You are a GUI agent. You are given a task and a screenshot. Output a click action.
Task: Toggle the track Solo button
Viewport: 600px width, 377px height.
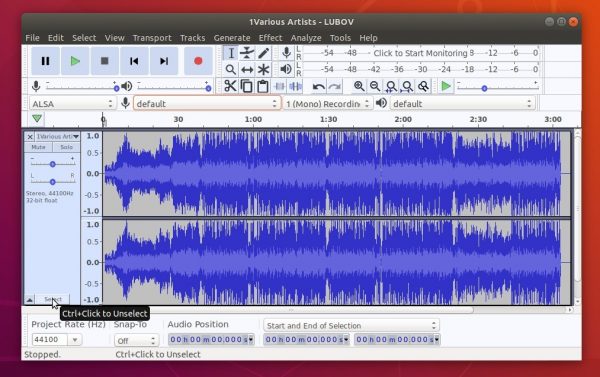coord(66,147)
